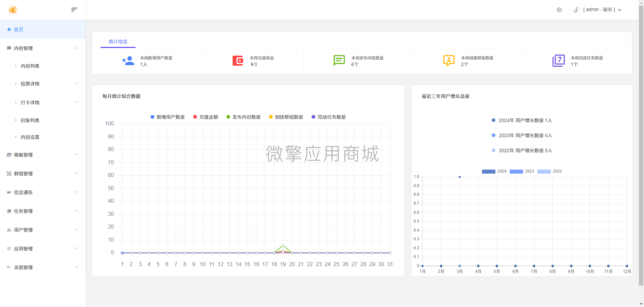644x307 pixels.
Task: Expand the 打卡详情 submenu
Action: 77,103
